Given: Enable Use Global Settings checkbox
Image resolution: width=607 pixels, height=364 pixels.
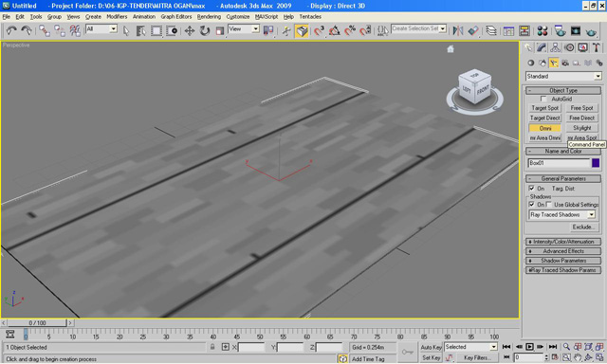Looking at the screenshot, I should coord(549,204).
